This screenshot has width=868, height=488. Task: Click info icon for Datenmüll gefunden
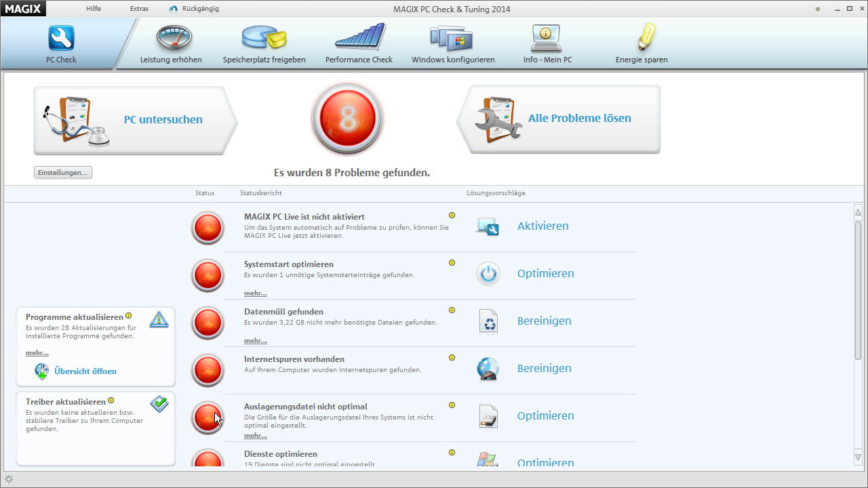pyautogui.click(x=452, y=310)
